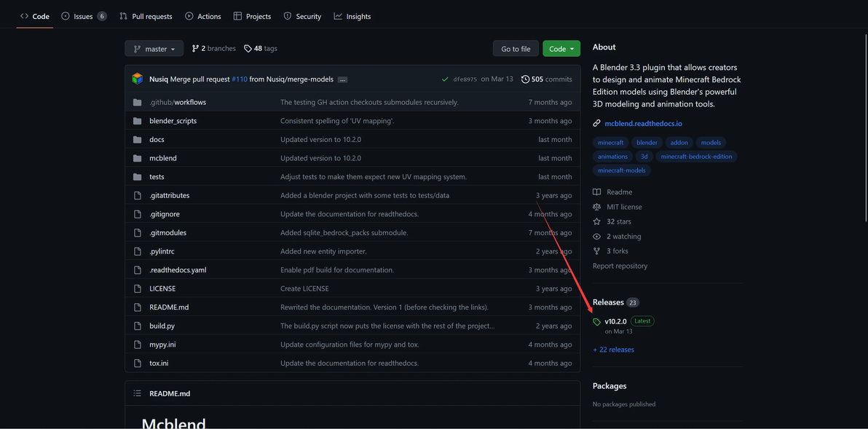The width and height of the screenshot is (868, 429).
Task: Switch to the Issues tab
Action: tap(84, 16)
